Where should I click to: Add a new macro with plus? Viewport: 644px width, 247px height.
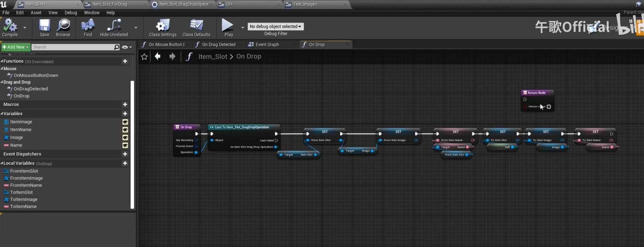(125, 105)
